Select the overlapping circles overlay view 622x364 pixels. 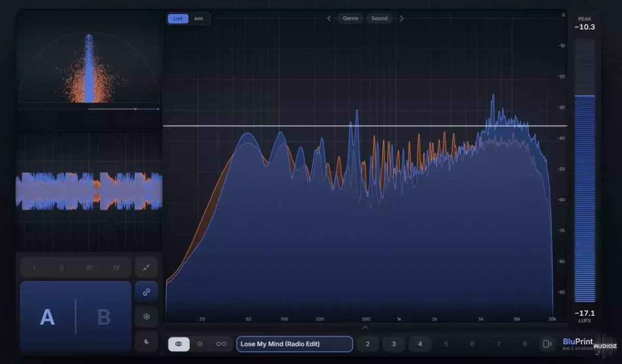coord(179,344)
